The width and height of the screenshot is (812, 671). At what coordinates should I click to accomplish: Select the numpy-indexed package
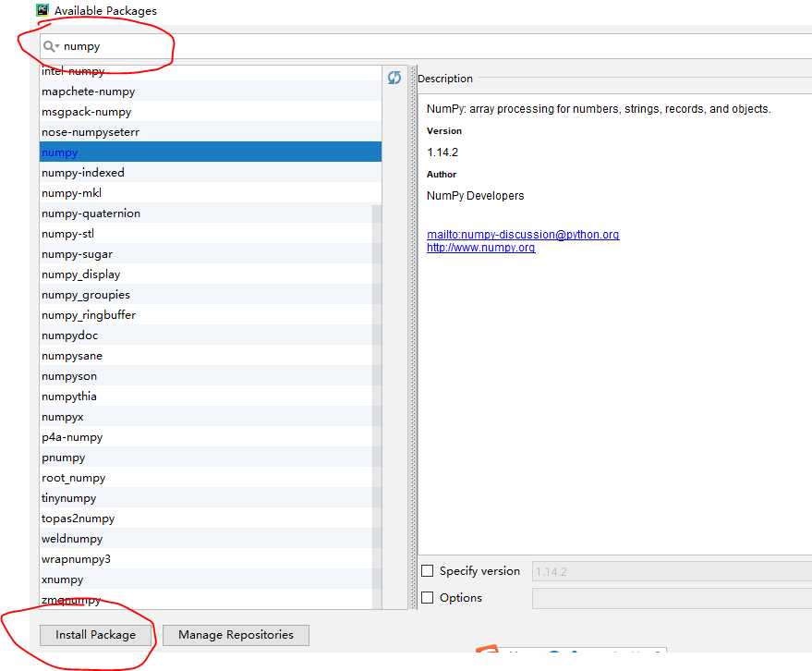tap(211, 173)
